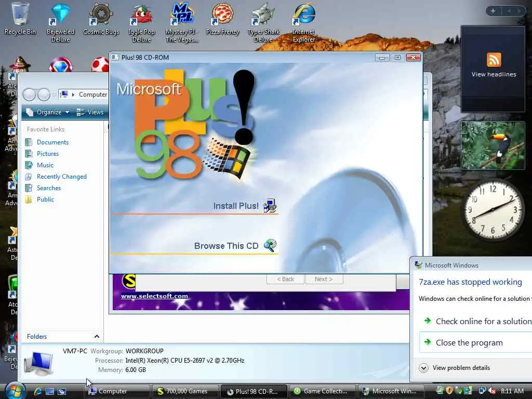This screenshot has height=399, width=532.
Task: Switch to Game Collection taskbar button
Action: click(x=322, y=391)
